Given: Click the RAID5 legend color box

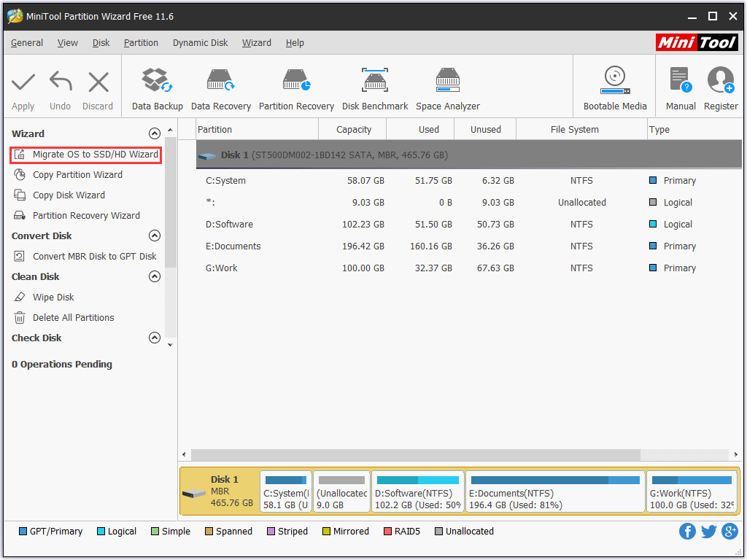Looking at the screenshot, I should [387, 532].
